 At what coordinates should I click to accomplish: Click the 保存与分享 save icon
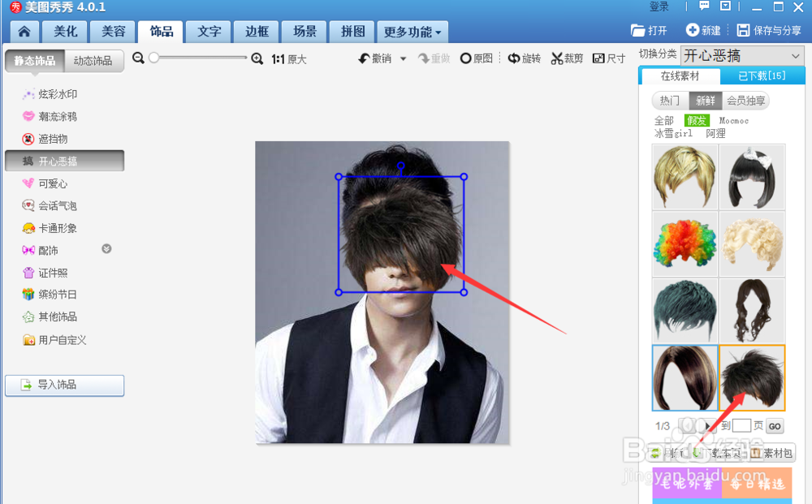tap(743, 30)
